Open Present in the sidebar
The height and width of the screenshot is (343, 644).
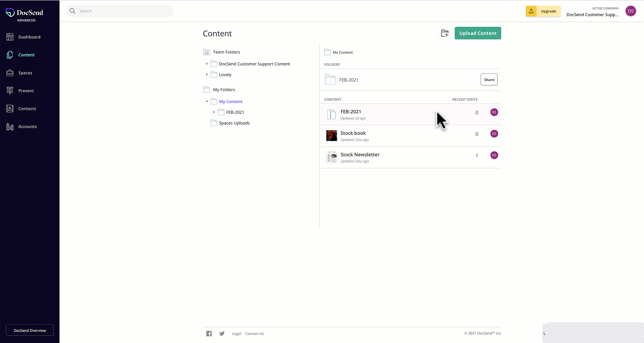point(26,91)
